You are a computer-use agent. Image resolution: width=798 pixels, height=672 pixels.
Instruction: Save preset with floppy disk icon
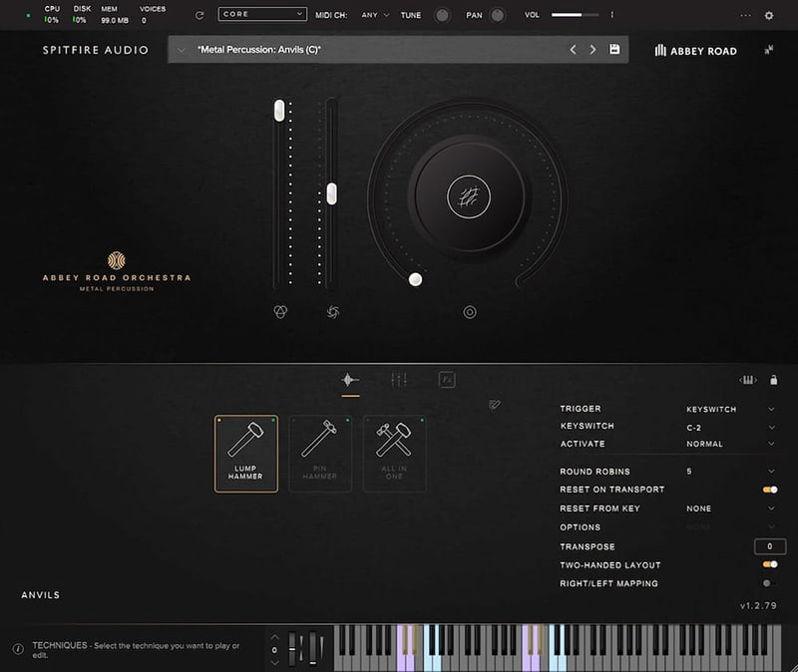[x=614, y=49]
